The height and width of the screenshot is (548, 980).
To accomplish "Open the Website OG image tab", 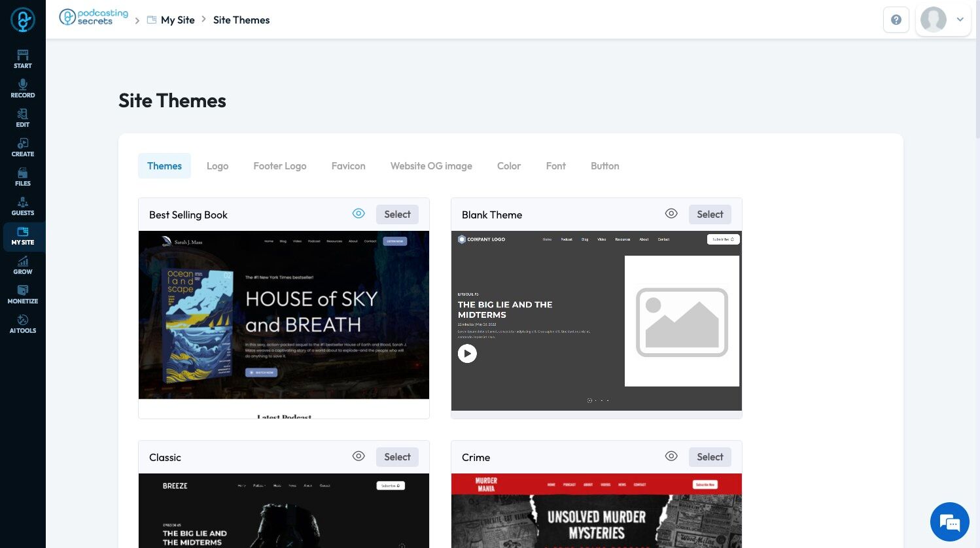I will [x=431, y=166].
